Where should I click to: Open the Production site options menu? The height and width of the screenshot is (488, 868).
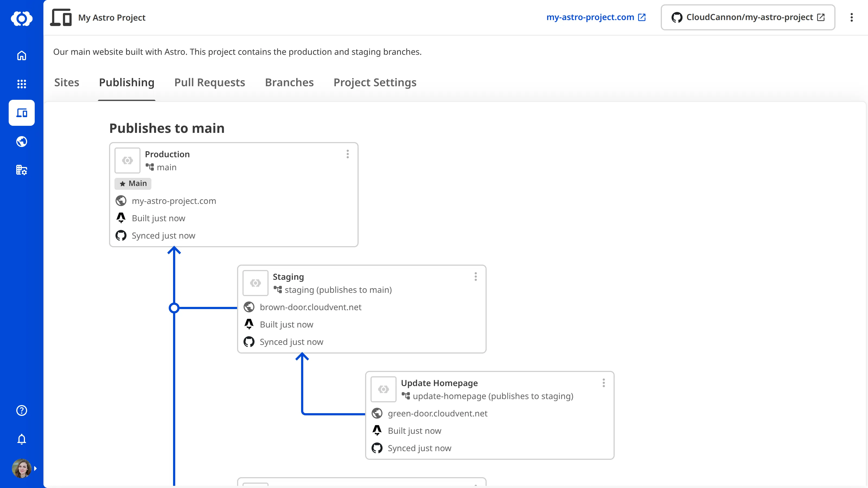(348, 154)
